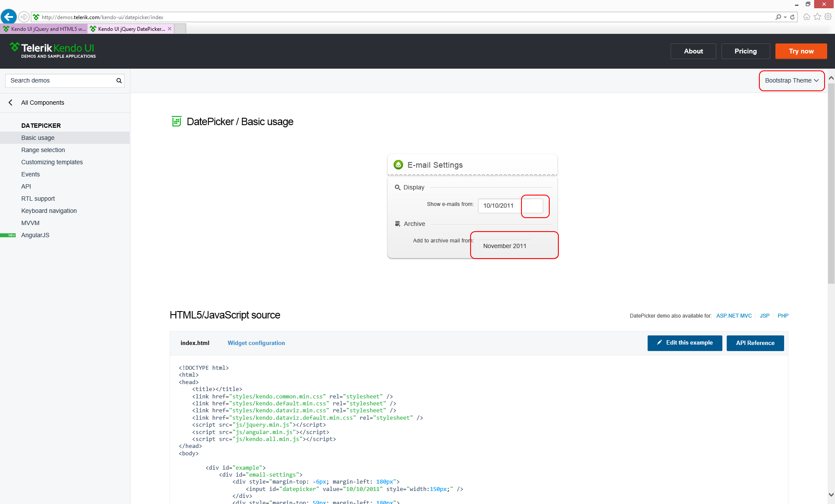Click the Try now button
This screenshot has height=504, width=835.
(x=801, y=51)
